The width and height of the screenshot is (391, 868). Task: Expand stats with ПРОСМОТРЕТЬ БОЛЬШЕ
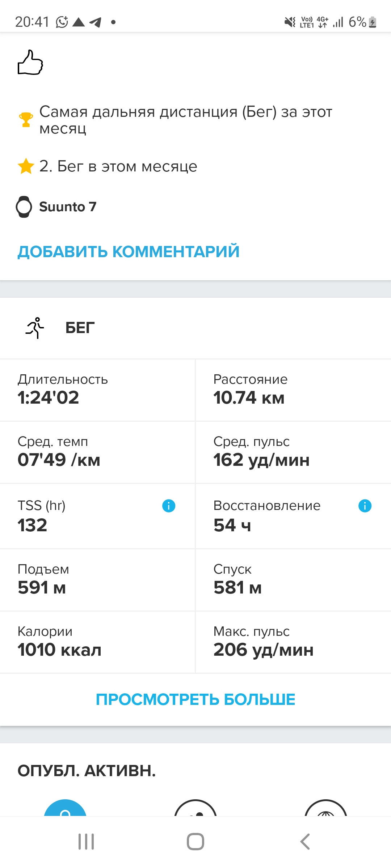click(x=195, y=699)
